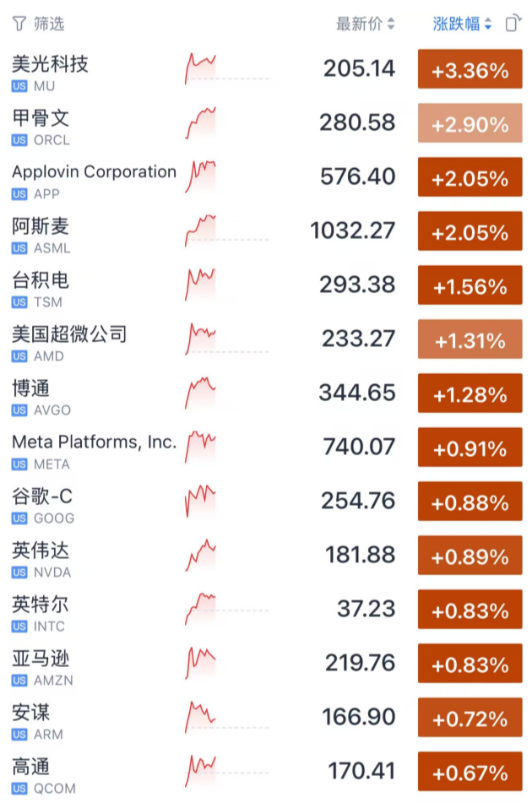Toggle 甲骨文 +2.90% change badge

point(470,124)
